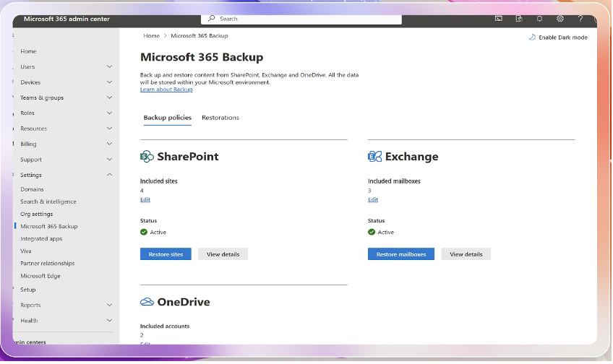Click the Exchange logo icon
613x364 pixels.
pyautogui.click(x=374, y=157)
